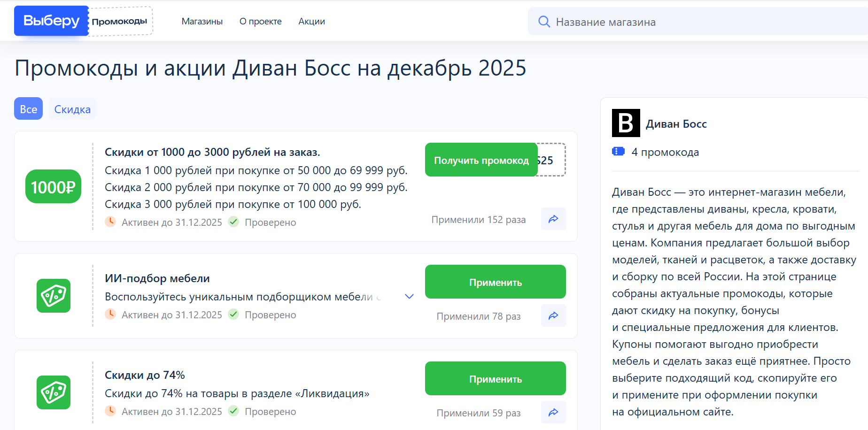Click the Диван Босс store logo
Image resolution: width=868 pixels, height=430 pixels.
[x=626, y=123]
